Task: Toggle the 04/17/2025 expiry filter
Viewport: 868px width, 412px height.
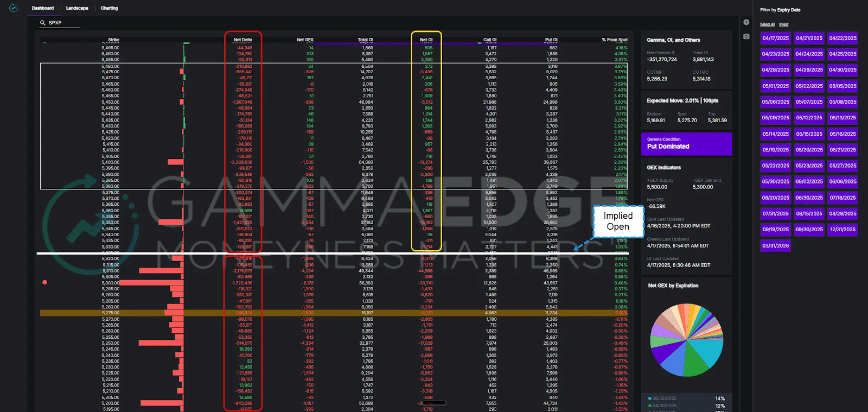Action: coord(775,38)
